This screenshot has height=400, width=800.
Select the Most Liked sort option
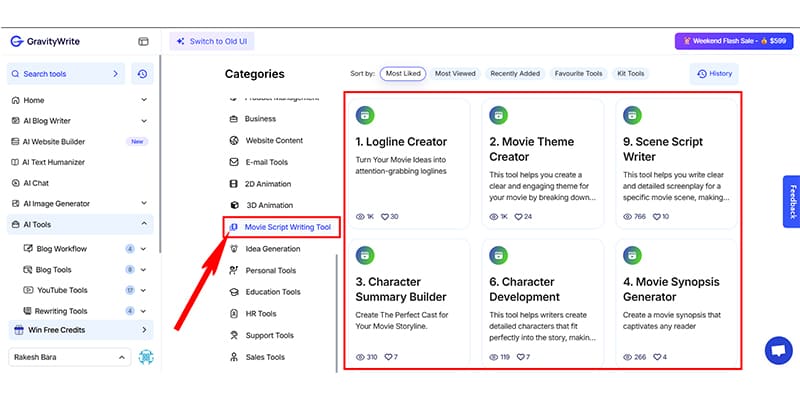pos(404,73)
